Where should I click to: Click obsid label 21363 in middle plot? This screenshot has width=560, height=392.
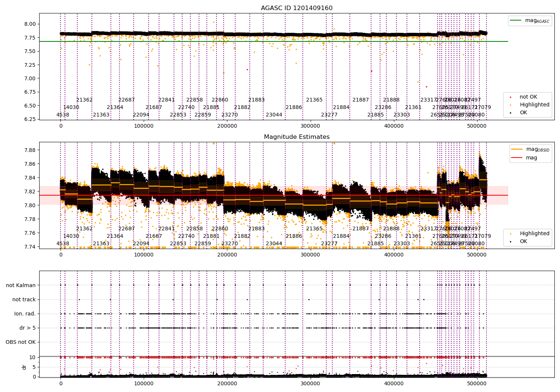[101, 244]
